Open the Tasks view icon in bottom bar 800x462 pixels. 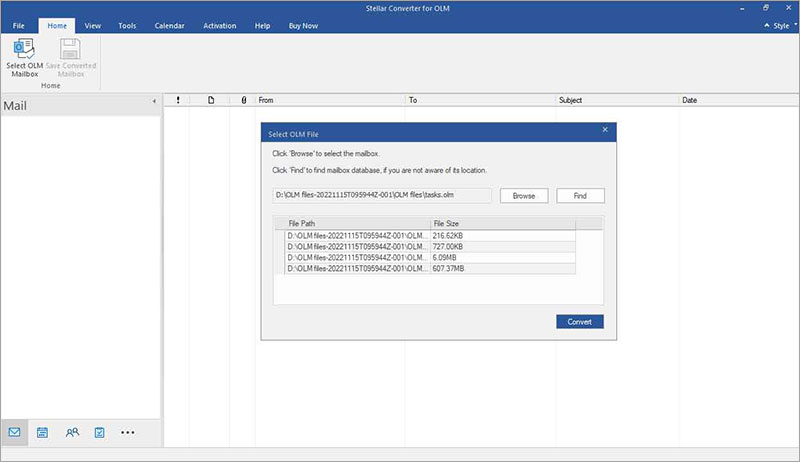pos(99,432)
